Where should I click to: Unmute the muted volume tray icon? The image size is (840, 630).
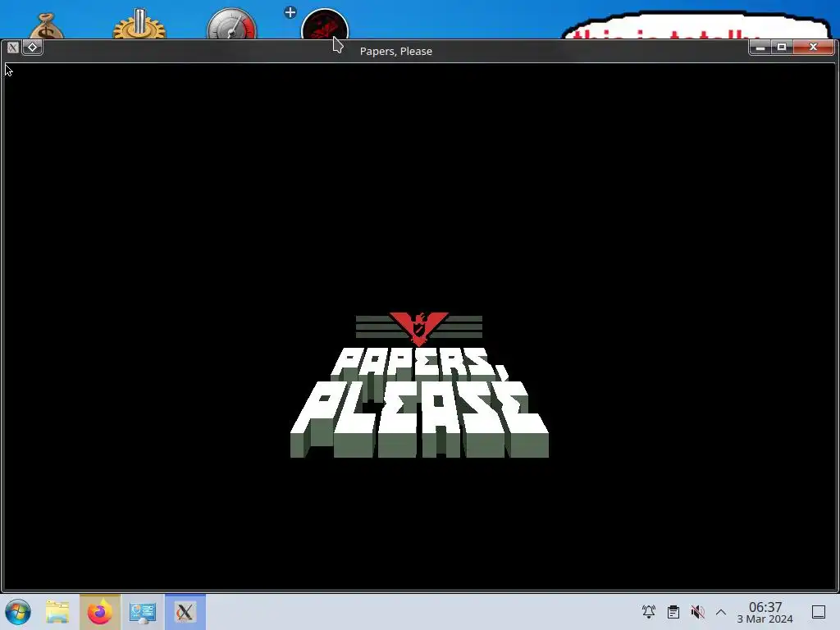click(697, 612)
